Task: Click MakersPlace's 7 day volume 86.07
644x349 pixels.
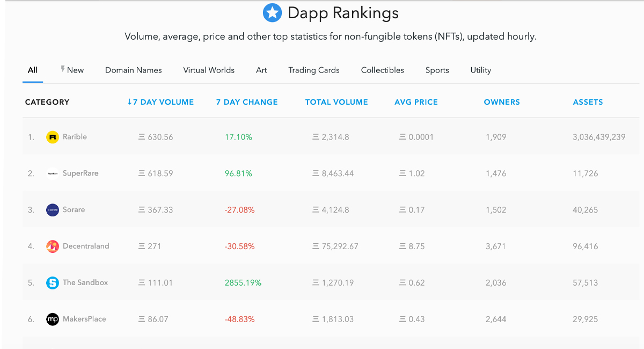Action: [153, 319]
